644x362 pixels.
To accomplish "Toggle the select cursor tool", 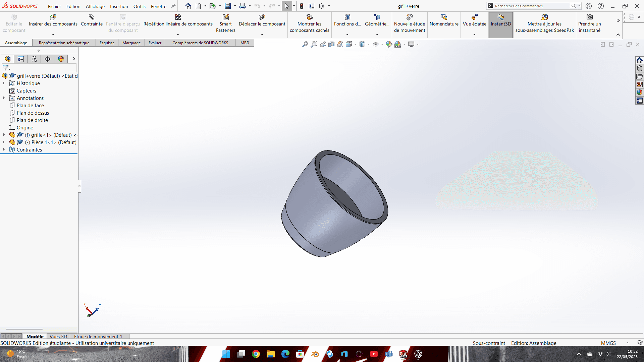I will [x=286, y=6].
